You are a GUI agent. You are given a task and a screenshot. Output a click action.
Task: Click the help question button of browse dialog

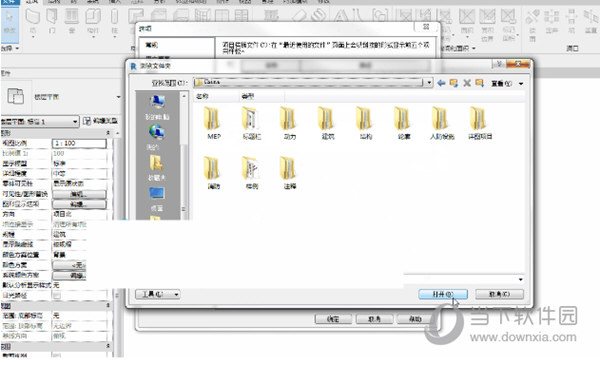pyautogui.click(x=499, y=64)
